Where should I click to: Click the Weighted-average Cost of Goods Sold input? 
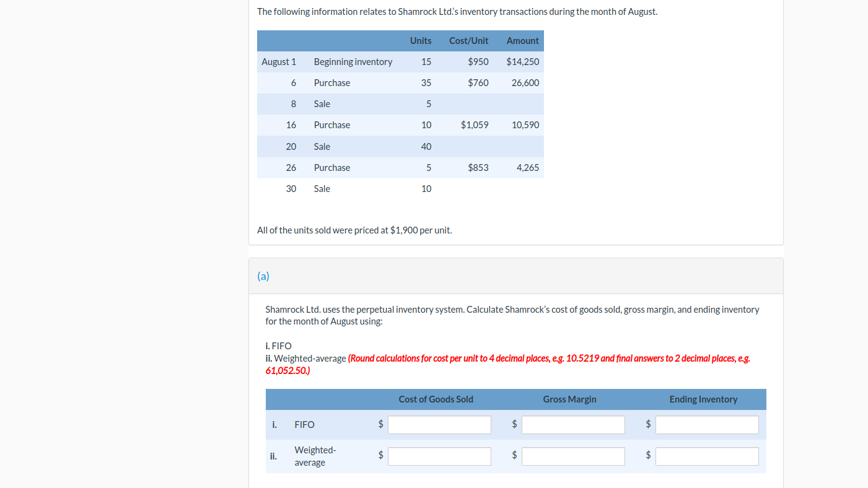pyautogui.click(x=440, y=456)
